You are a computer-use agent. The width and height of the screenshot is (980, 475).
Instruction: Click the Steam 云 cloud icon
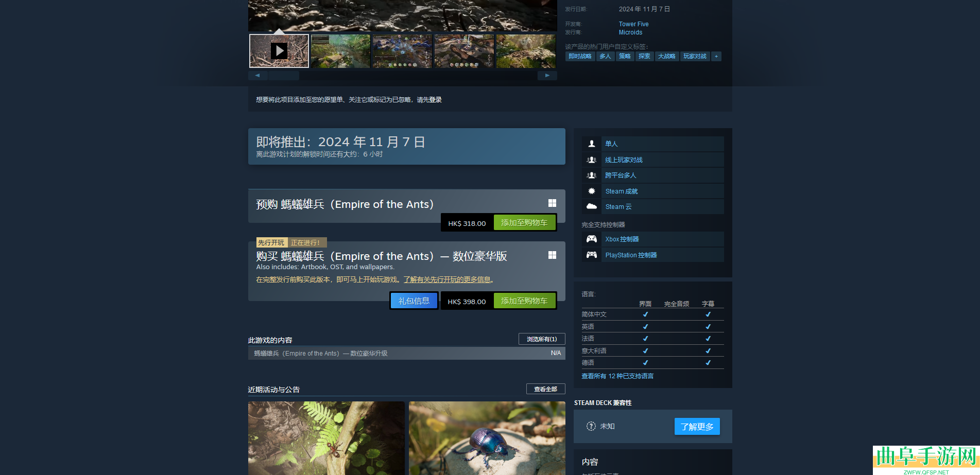pyautogui.click(x=591, y=206)
